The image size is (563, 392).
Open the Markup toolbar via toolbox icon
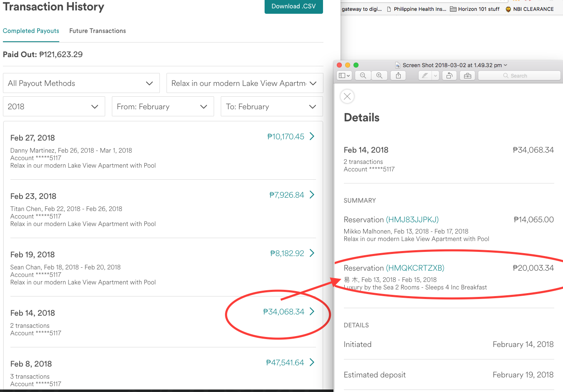pos(467,75)
